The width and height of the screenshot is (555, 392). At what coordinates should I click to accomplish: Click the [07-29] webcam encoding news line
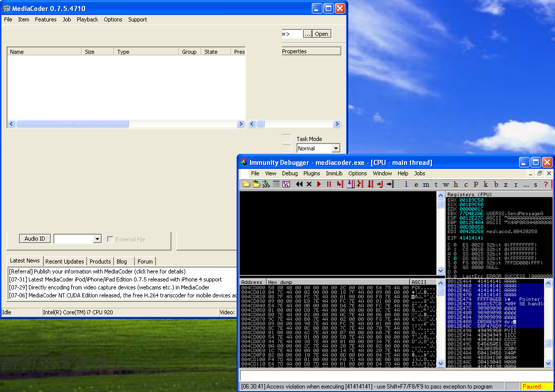(x=109, y=287)
